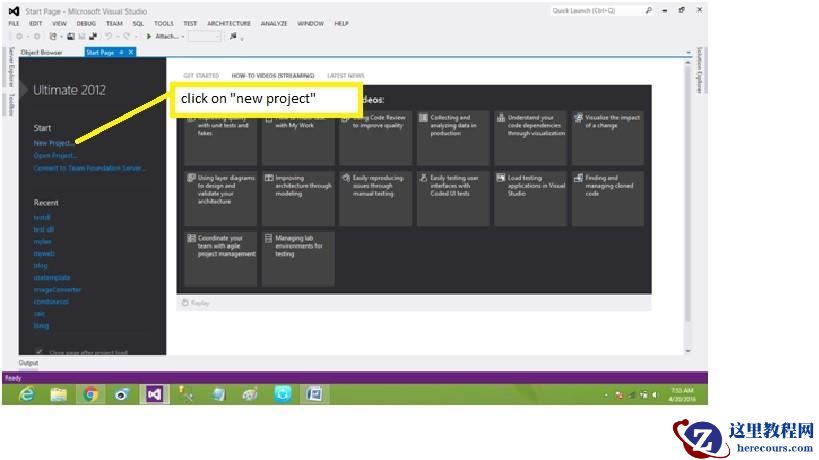
Task: Open video Using layer diagrams to design architecture
Action: pos(220,198)
